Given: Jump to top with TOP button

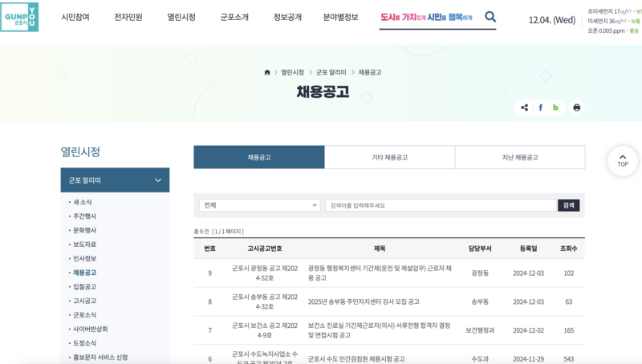Looking at the screenshot, I should (623, 160).
